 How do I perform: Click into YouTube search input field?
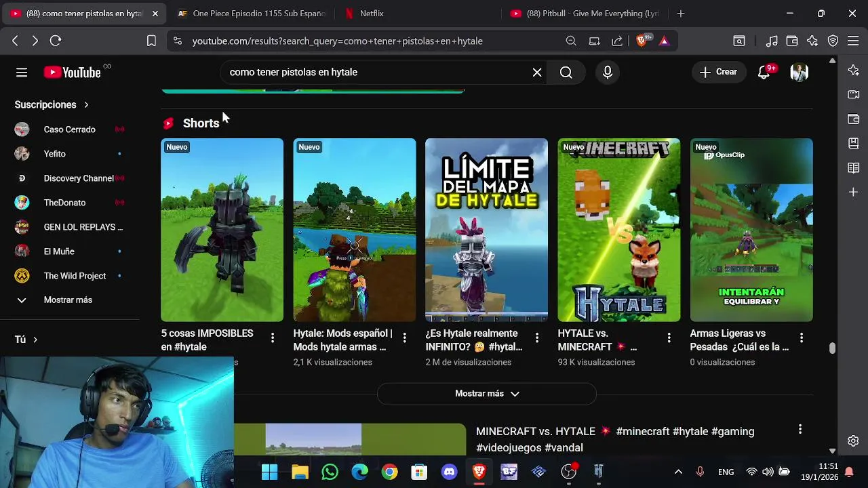[x=376, y=73]
